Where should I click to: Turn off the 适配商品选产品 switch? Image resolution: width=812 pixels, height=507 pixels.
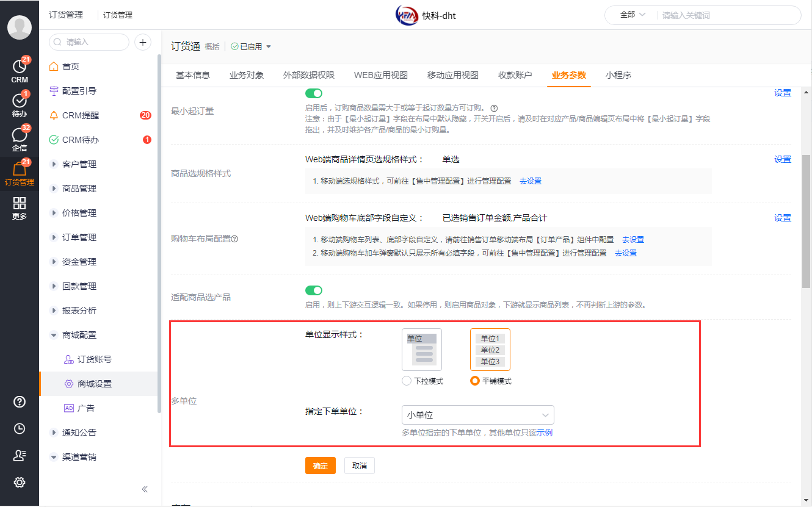pos(313,290)
